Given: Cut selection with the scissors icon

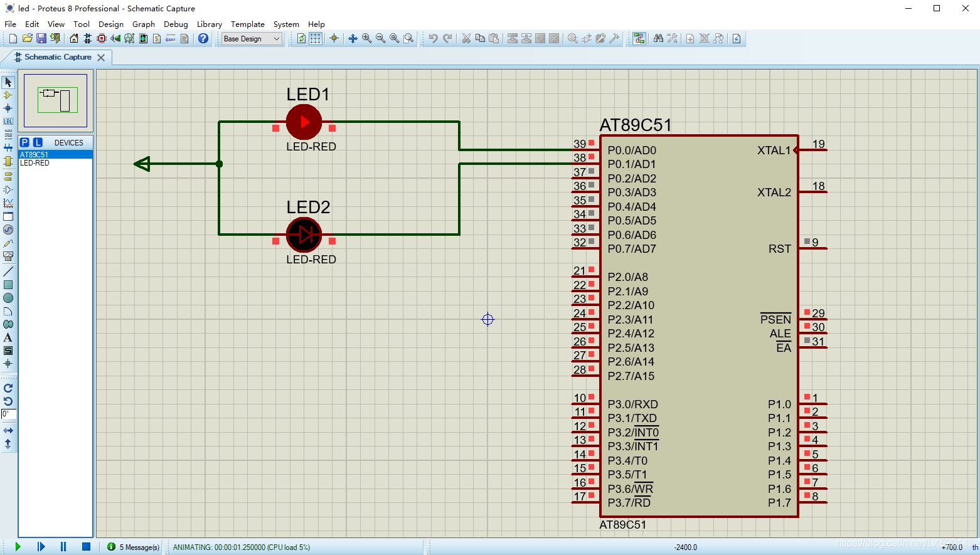Looking at the screenshot, I should pyautogui.click(x=466, y=38).
